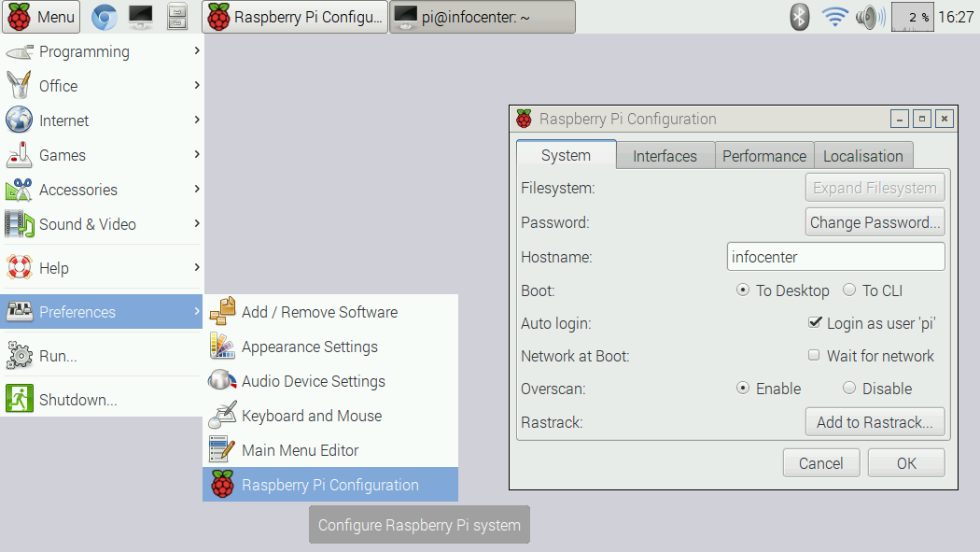Screen dimensions: 980x552
Task: Click the Change Password button
Action: 875,222
